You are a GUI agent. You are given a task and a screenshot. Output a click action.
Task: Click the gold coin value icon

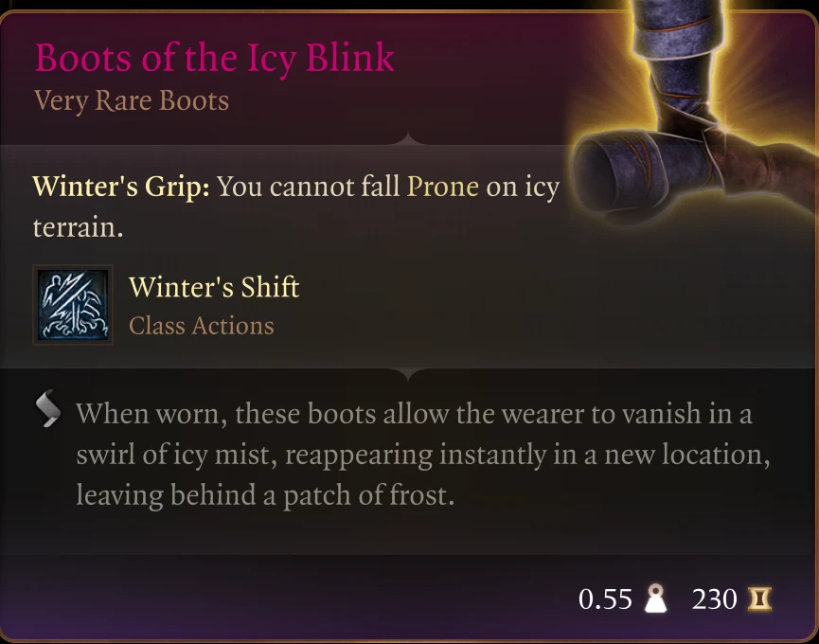click(759, 599)
